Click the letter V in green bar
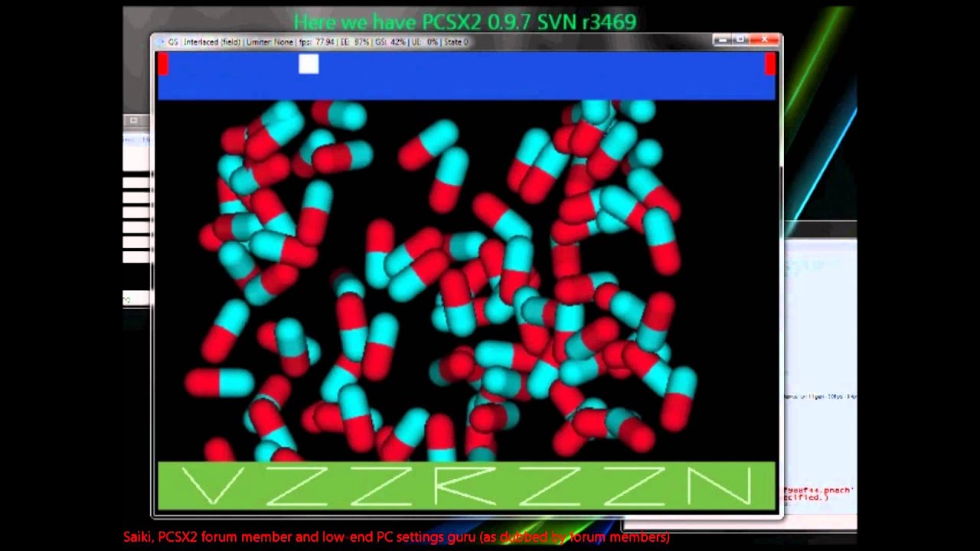This screenshot has width=980, height=551. (x=213, y=486)
